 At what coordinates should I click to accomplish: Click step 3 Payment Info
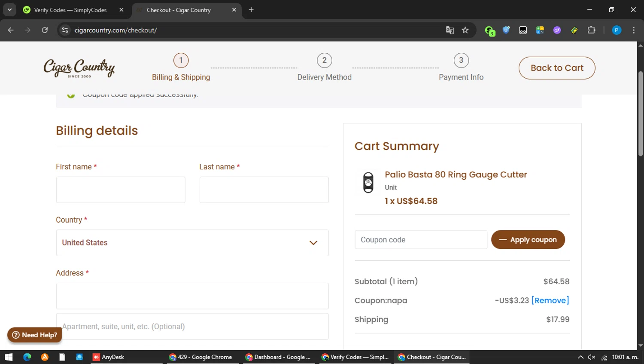[461, 67]
